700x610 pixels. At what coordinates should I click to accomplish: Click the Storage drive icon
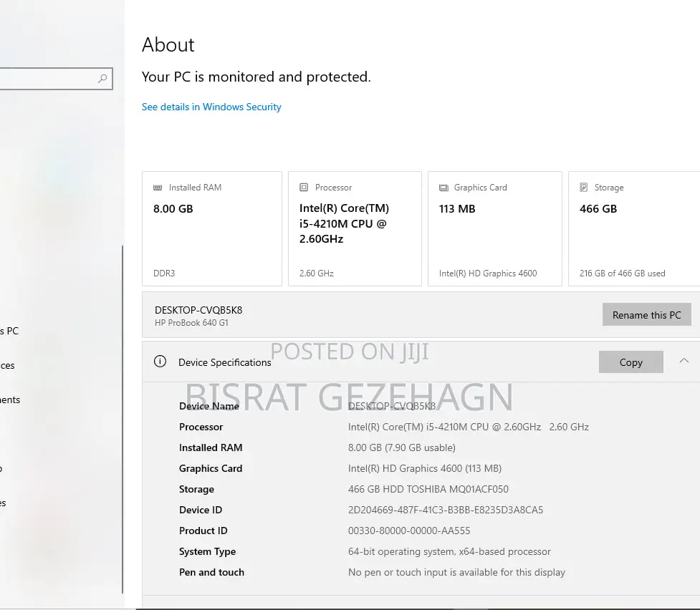point(584,188)
